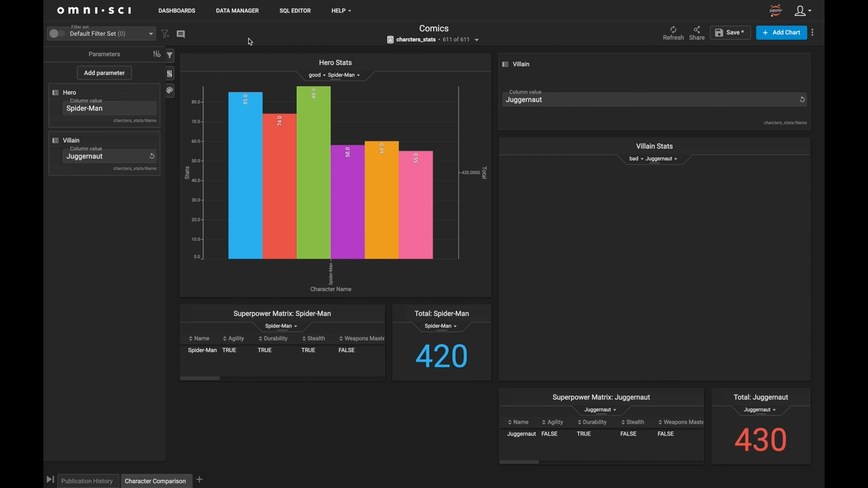Click the Share icon
The image size is (868, 488).
697,30
